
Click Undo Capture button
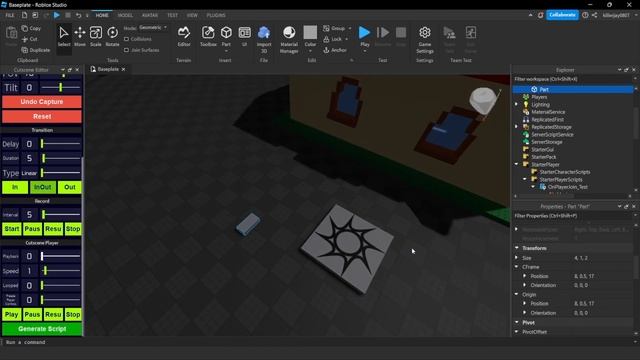click(x=42, y=102)
